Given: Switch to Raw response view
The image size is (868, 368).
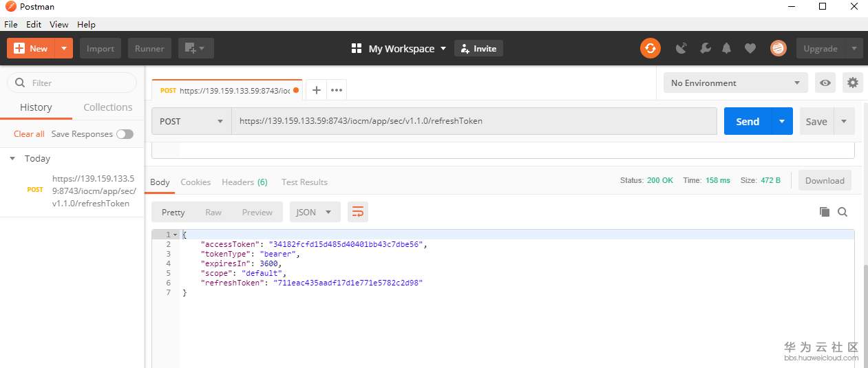Looking at the screenshot, I should 213,212.
